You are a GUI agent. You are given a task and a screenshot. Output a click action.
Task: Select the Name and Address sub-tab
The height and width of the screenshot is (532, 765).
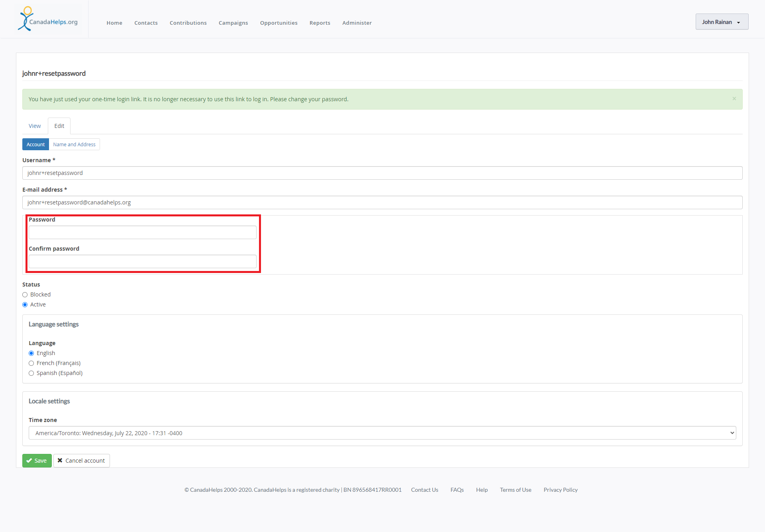pos(74,144)
